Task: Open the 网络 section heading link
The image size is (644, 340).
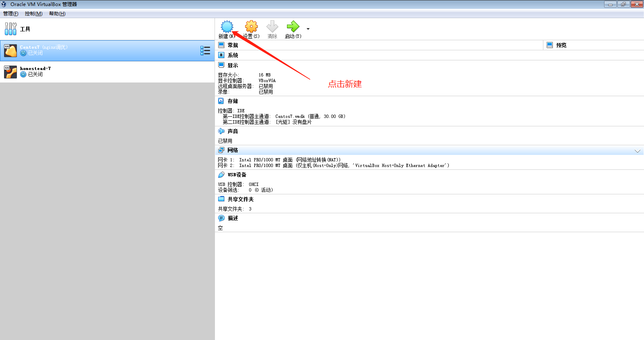Action: tap(233, 150)
